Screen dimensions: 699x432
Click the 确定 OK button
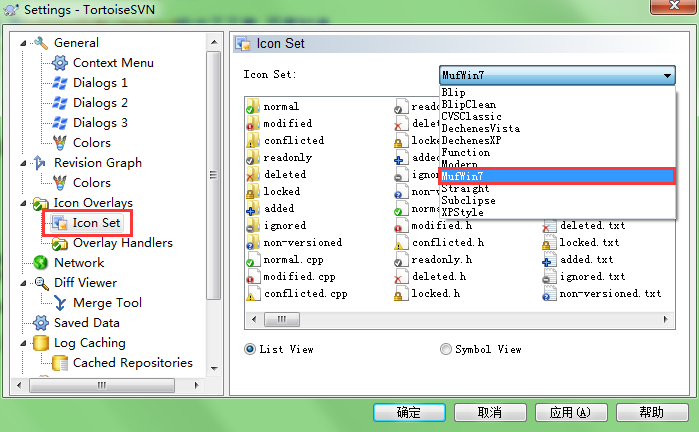tap(409, 412)
